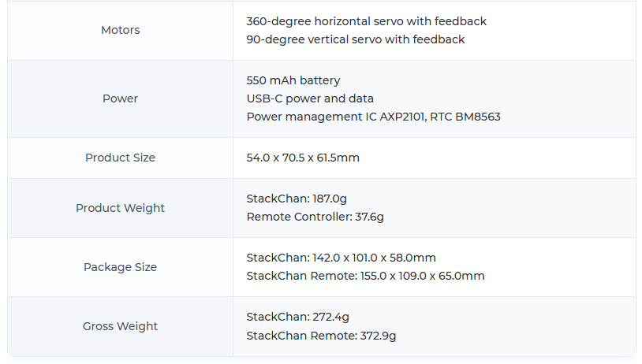Click the Package Size label
Image resolution: width=642 pixels, height=364 pixels.
point(120,267)
